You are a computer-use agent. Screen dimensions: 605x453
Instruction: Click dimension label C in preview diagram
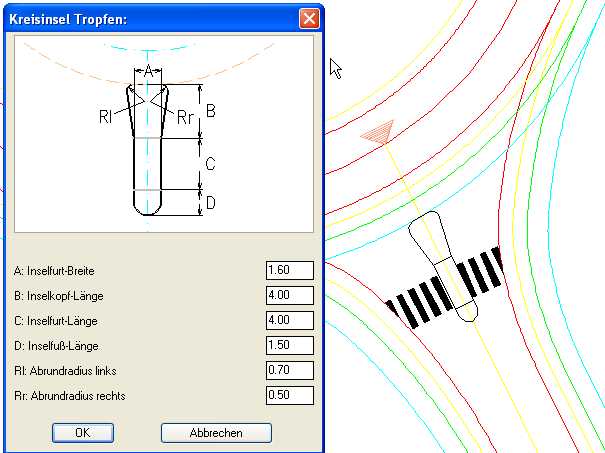click(x=211, y=163)
